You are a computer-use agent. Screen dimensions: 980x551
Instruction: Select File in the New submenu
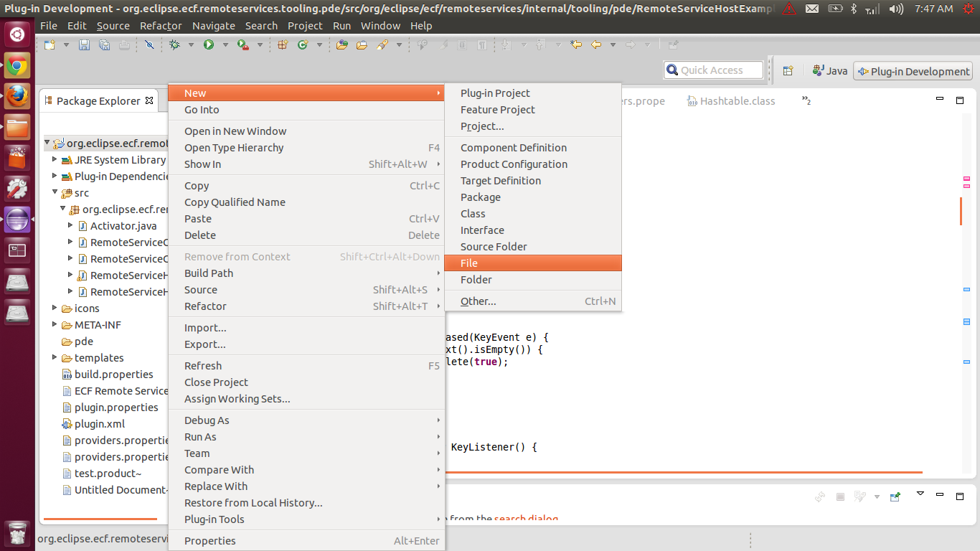(x=533, y=263)
